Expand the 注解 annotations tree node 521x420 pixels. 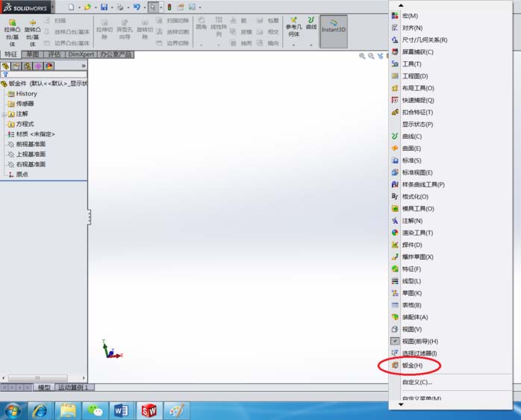4,115
